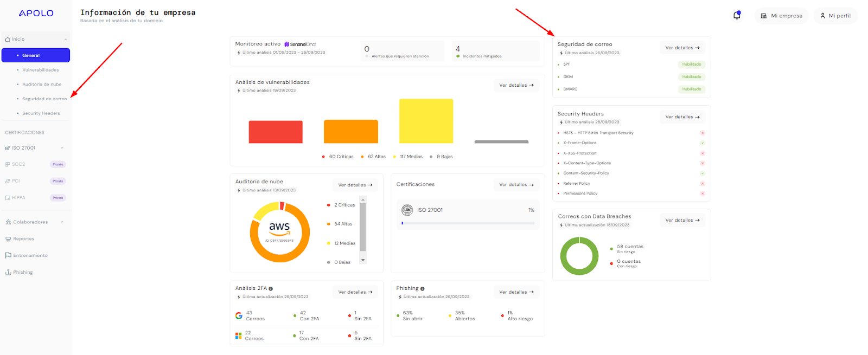
Task: Click the Content-Security-Policy passed status icon
Action: click(703, 173)
